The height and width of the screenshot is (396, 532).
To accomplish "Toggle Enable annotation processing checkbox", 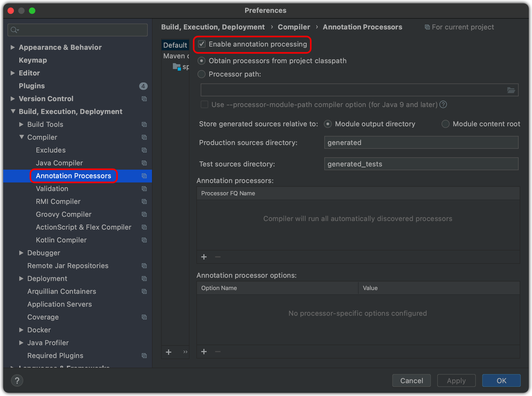I will click(x=202, y=44).
